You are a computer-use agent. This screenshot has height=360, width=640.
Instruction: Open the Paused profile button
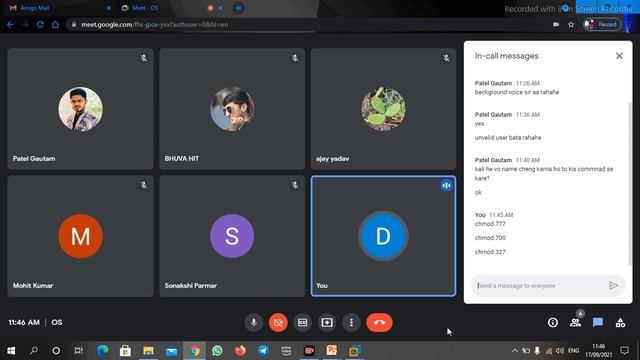click(x=602, y=24)
